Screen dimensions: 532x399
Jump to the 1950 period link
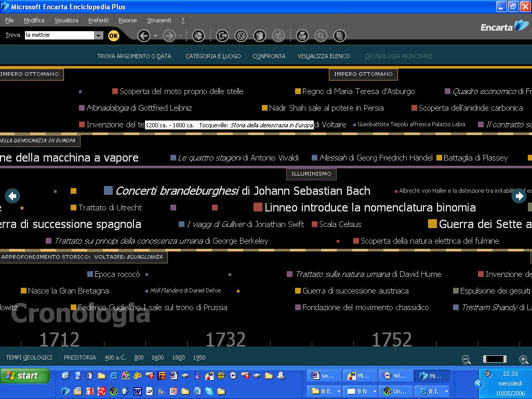point(199,357)
